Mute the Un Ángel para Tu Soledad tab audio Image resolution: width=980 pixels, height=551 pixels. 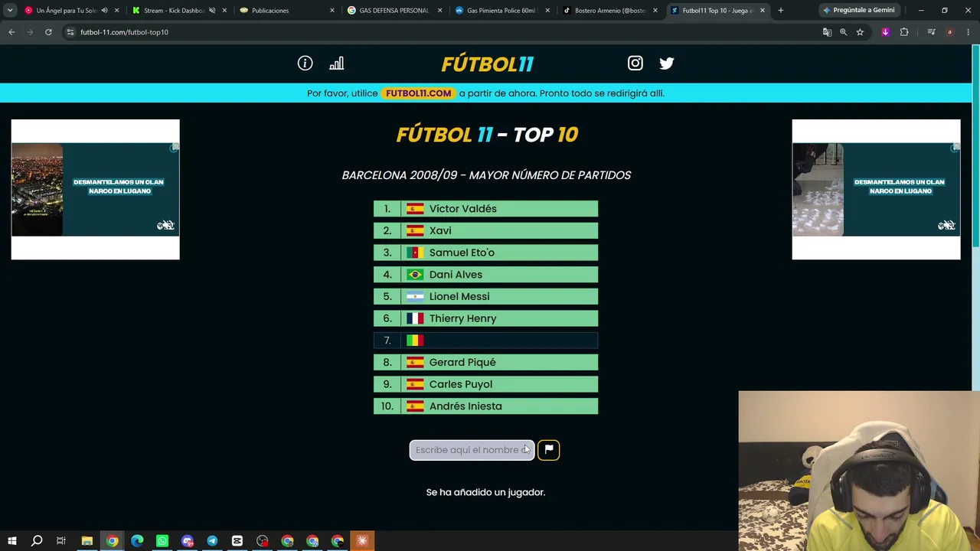[x=104, y=11]
